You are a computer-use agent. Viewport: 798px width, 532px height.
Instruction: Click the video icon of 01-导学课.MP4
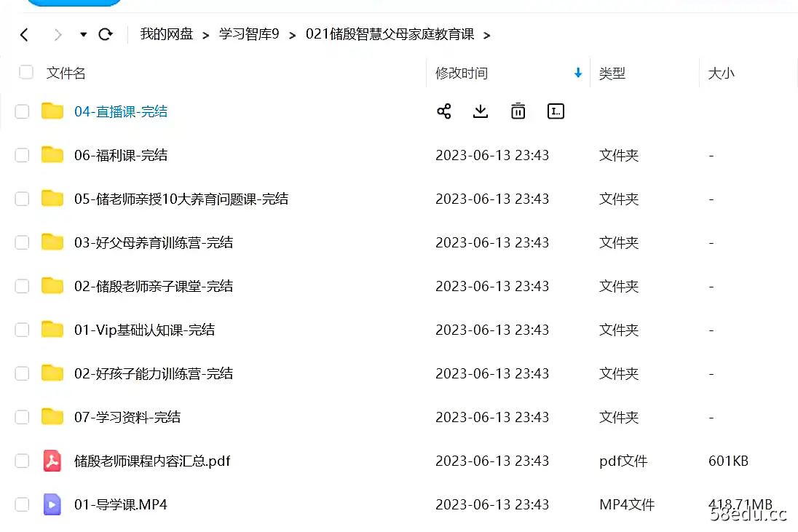[x=52, y=504]
